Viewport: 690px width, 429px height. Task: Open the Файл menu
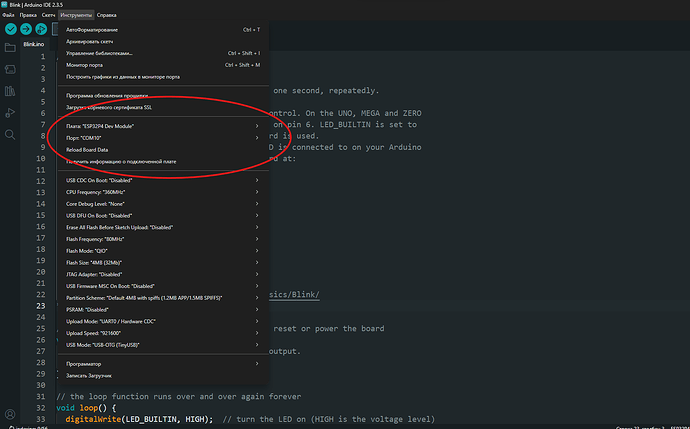(8, 15)
